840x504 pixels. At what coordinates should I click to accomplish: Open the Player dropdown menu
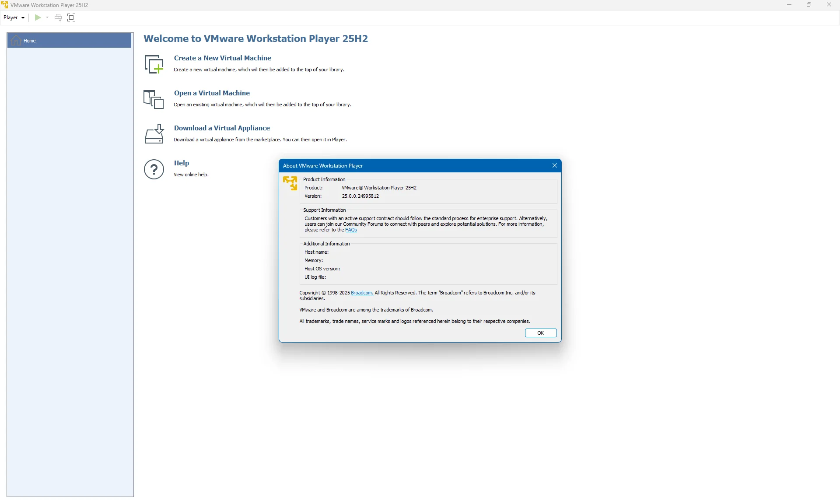click(x=14, y=17)
